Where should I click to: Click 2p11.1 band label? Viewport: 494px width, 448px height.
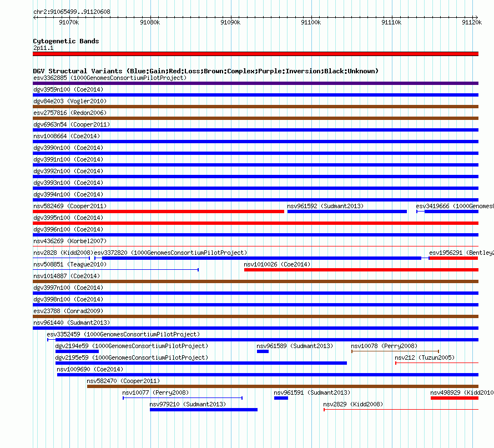tap(43, 48)
